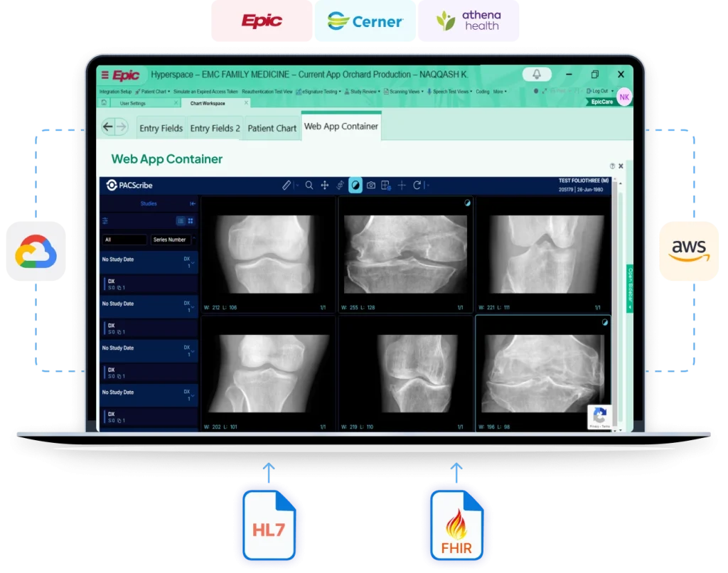Screen dimensions: 728x573
Task: Open the viewport layout settings tool
Action: 386,186
